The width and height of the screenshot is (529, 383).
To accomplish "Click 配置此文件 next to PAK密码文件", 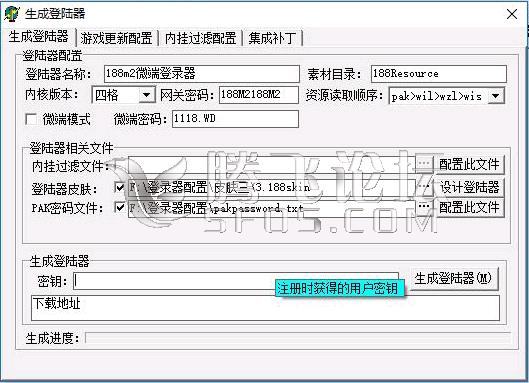I will 470,207.
